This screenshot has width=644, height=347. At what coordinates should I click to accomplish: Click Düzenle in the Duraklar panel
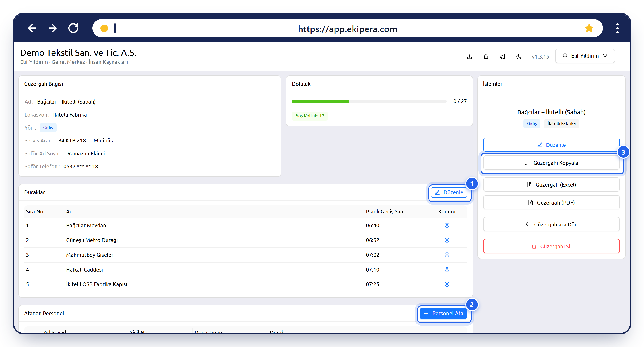pyautogui.click(x=449, y=192)
